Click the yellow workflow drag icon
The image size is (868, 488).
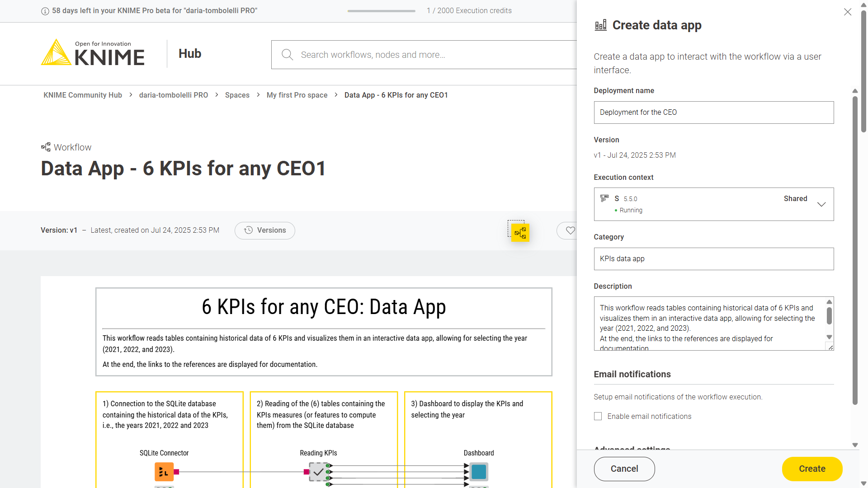[x=520, y=233]
